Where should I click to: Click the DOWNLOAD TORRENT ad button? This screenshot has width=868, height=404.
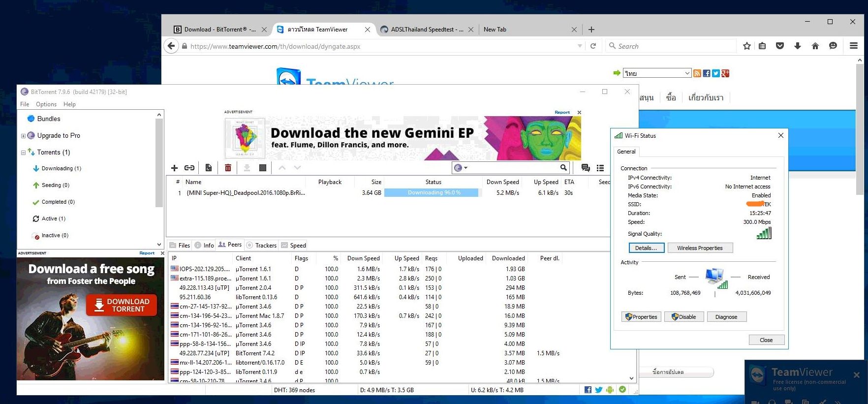pos(122,305)
